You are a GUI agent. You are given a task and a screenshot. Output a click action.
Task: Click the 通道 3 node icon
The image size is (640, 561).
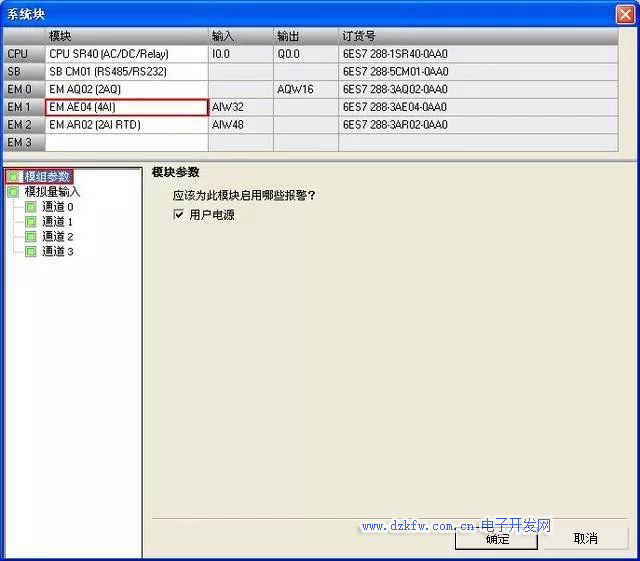(31, 252)
